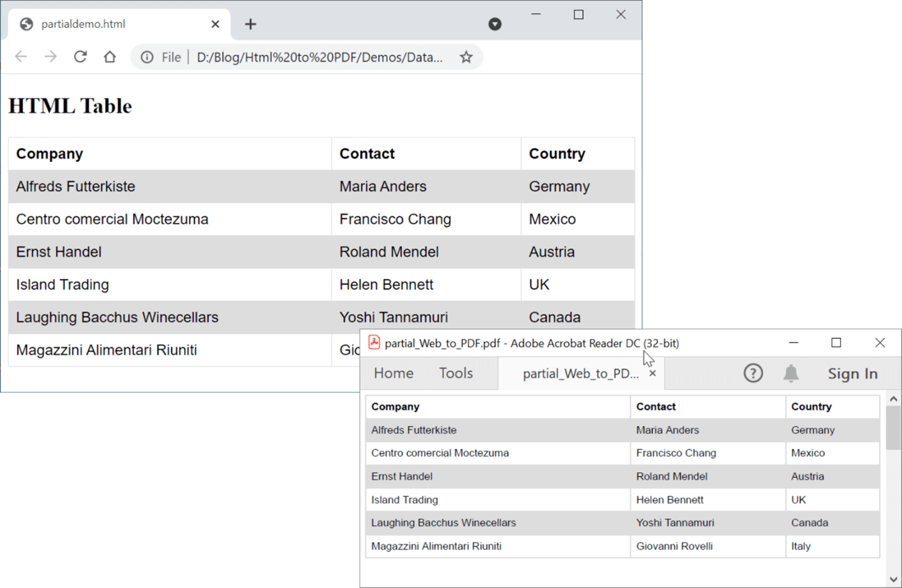Select the partial_Web_to_PD document tab
This screenshot has width=902, height=588.
pyautogui.click(x=580, y=373)
